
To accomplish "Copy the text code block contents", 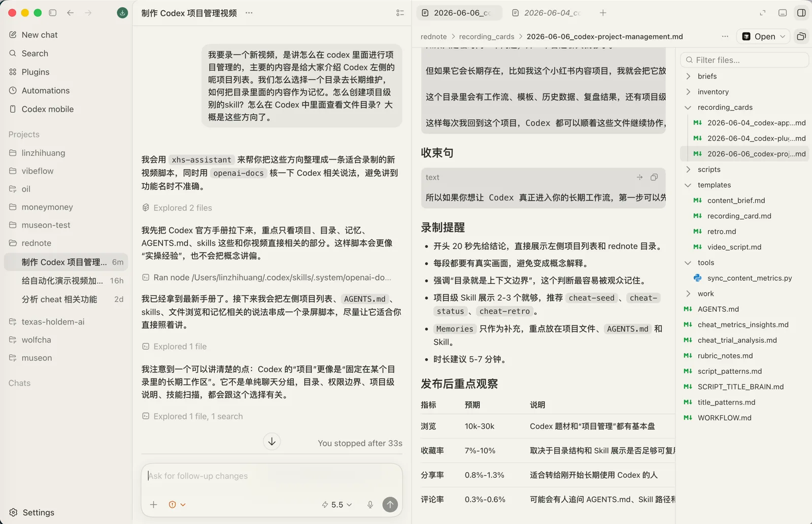I will click(x=654, y=177).
